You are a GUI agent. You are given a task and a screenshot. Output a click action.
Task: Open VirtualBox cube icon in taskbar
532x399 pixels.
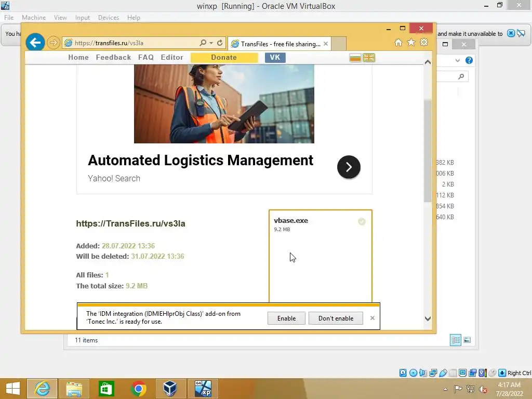[170, 389]
